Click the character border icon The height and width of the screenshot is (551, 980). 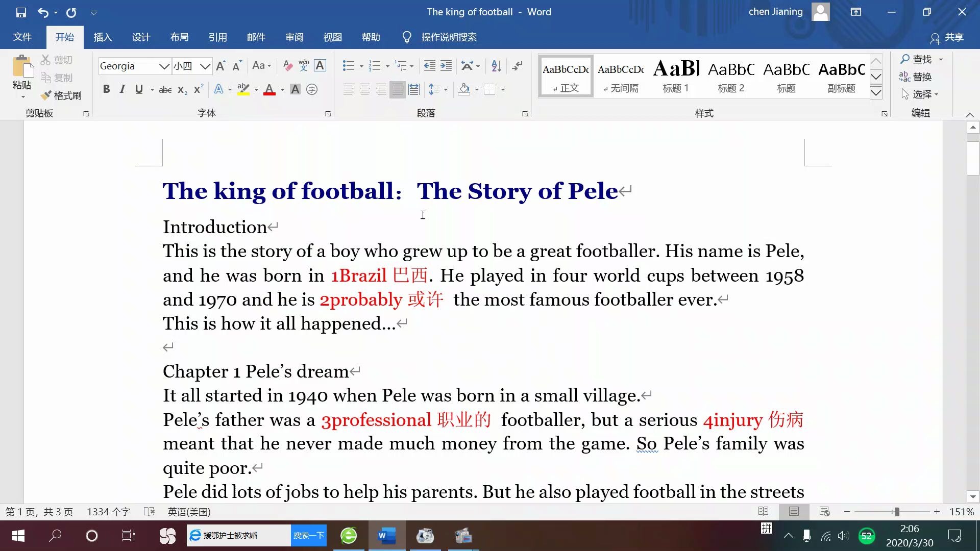pyautogui.click(x=320, y=65)
